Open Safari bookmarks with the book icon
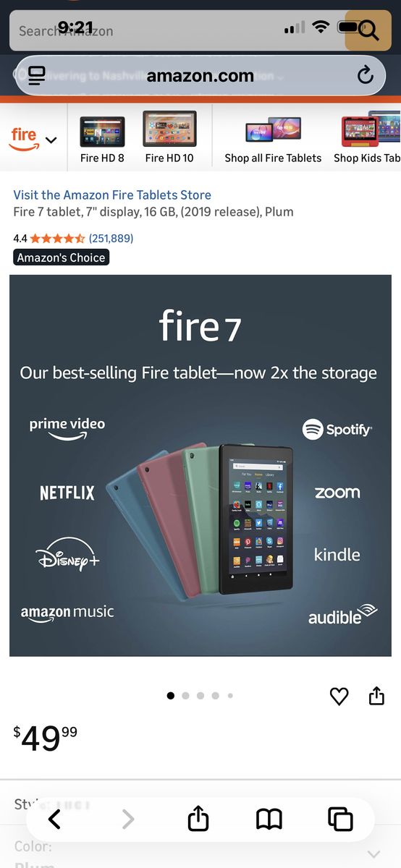 [269, 819]
